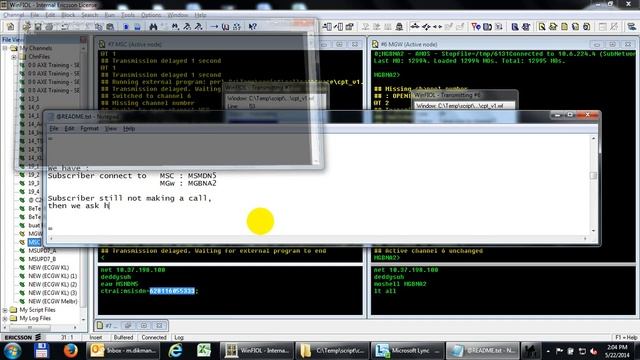Click the binoculars find toolbar icon

coord(153,27)
